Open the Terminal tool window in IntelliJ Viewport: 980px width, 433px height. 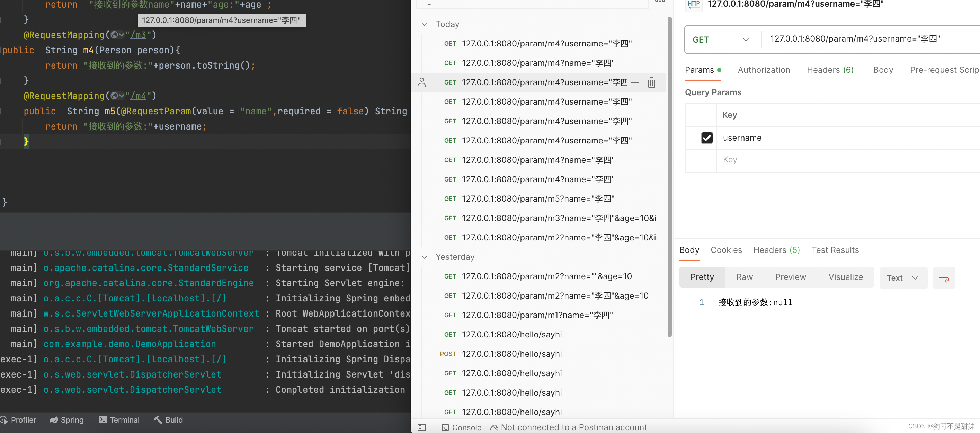[119, 420]
